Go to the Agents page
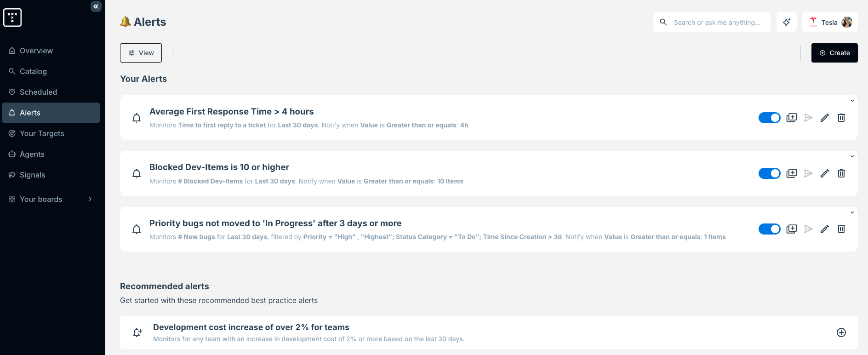The image size is (868, 355). pos(32,154)
